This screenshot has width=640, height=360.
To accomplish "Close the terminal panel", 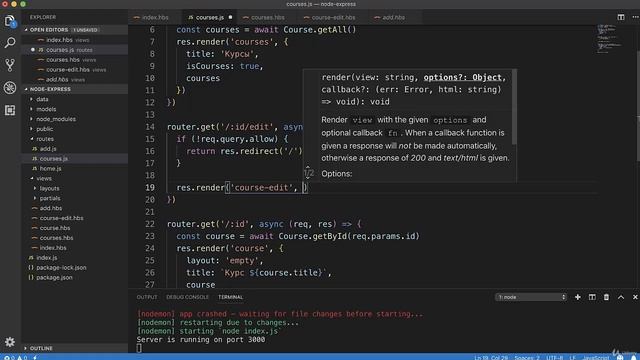I will click(x=635, y=297).
